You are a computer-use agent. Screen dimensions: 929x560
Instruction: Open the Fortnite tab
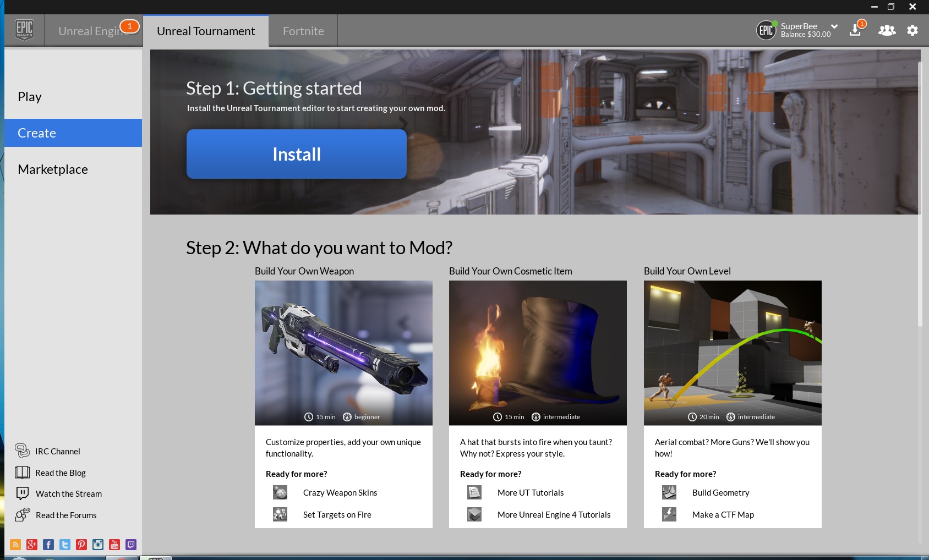[x=303, y=31]
